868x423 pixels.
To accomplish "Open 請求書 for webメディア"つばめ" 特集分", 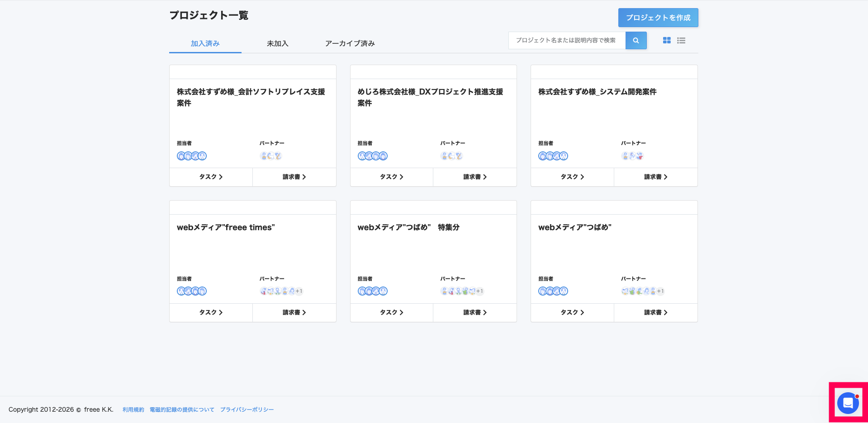I will (x=475, y=312).
